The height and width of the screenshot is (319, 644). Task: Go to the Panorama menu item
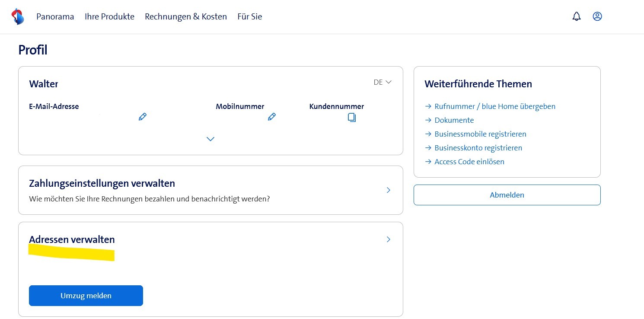(55, 16)
